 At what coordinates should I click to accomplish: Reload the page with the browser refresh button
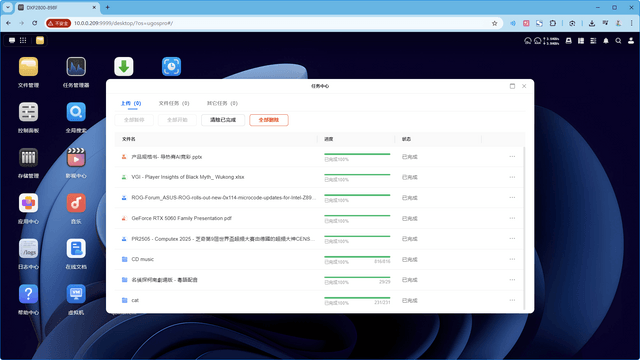pyautogui.click(x=35, y=23)
